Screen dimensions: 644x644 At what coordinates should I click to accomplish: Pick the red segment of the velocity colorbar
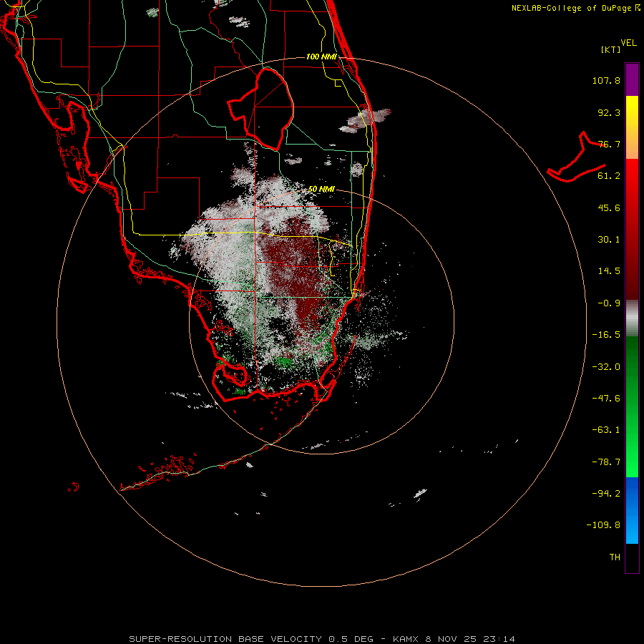tap(632, 229)
